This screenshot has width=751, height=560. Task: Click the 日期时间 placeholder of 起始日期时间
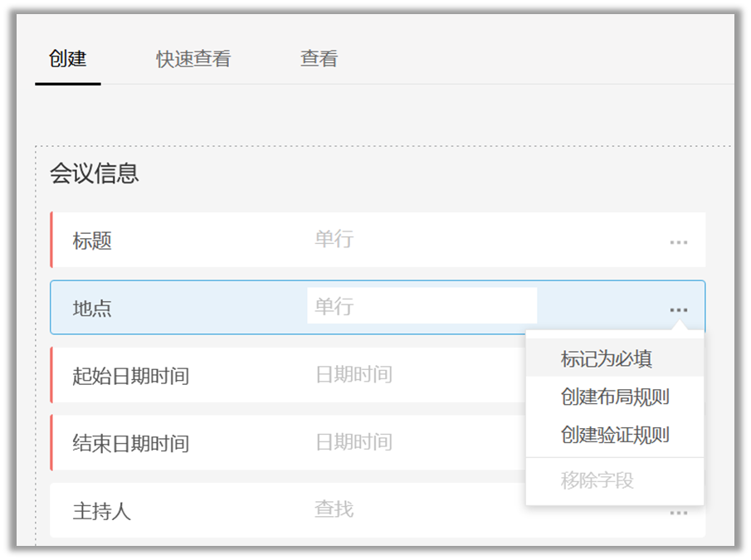[x=354, y=374]
